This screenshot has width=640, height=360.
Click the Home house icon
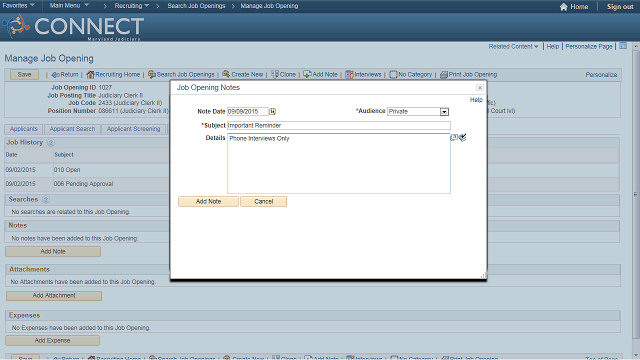pos(564,7)
